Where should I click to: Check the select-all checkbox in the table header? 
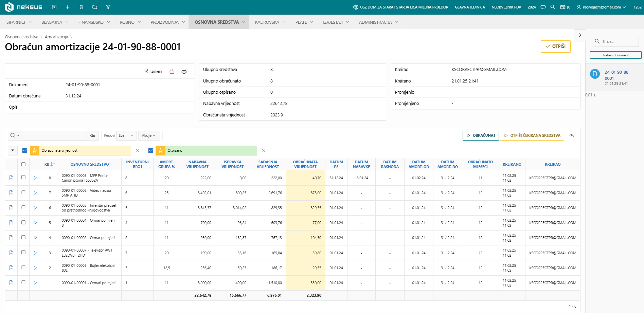23,164
